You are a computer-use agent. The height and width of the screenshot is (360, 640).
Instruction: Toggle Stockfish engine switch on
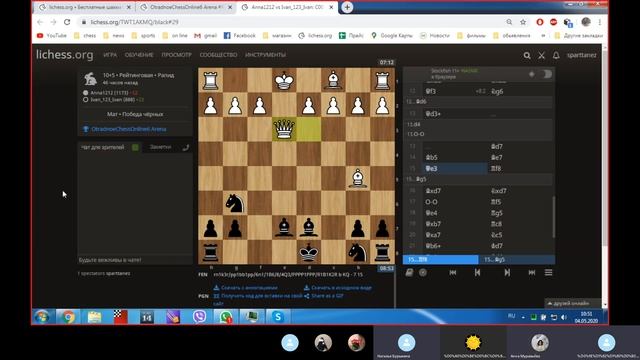pyautogui.click(x=547, y=74)
